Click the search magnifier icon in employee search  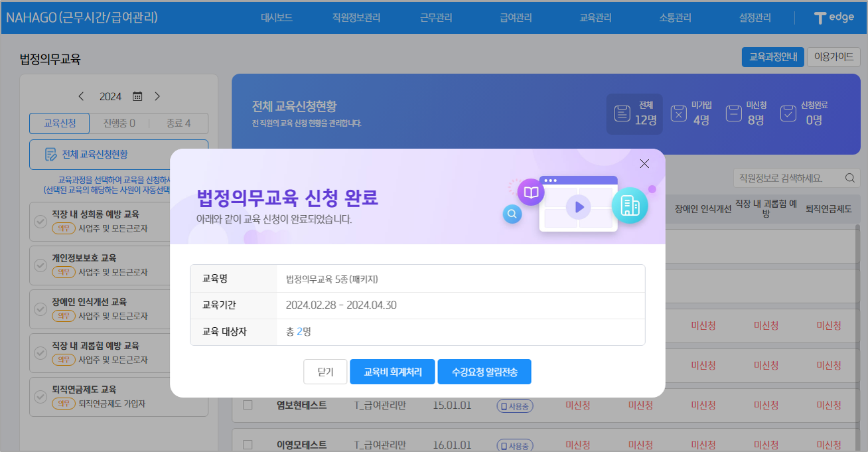click(849, 178)
